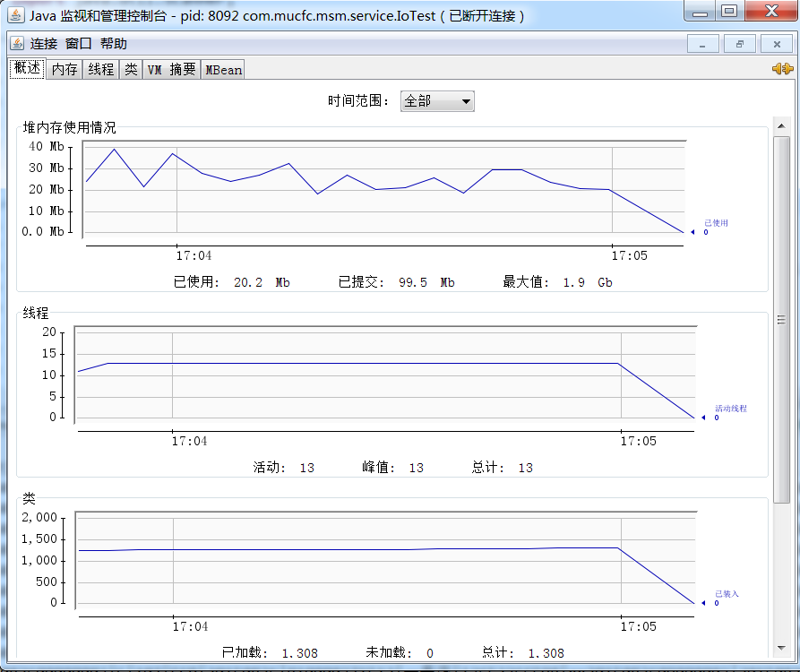Click the committed value 99.5 Mb
Image resolution: width=800 pixels, height=672 pixels.
426,282
